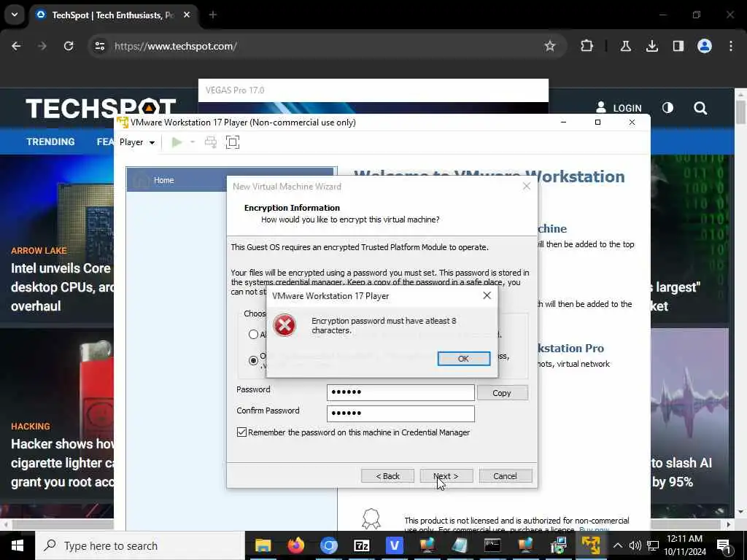Viewport: 747px width, 560px height.
Task: Click the Confirm Password field
Action: (400, 413)
